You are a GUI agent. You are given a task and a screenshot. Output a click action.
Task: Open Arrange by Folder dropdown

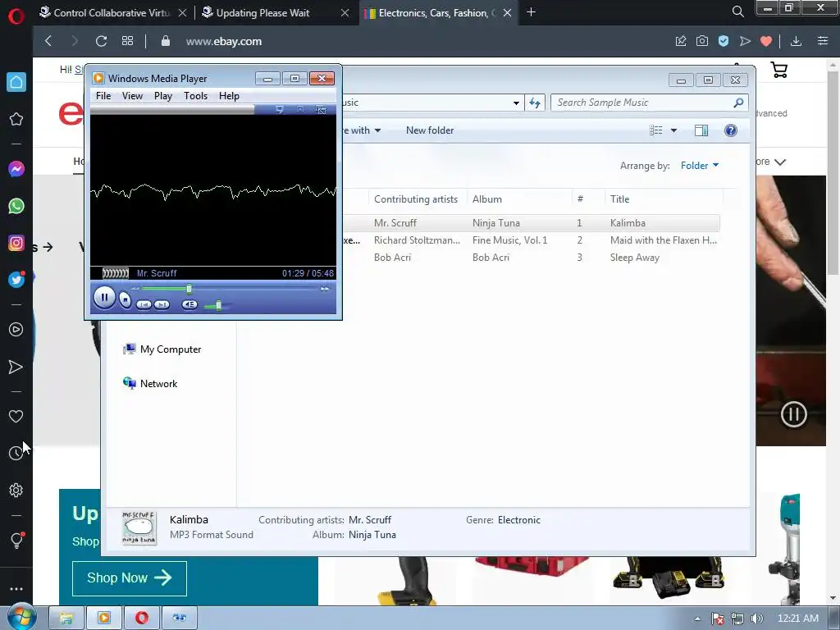click(x=700, y=166)
